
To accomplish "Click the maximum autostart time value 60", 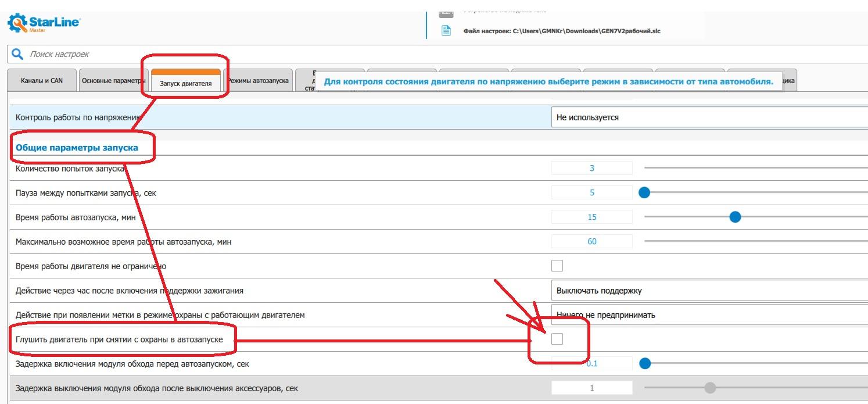I will (592, 241).
